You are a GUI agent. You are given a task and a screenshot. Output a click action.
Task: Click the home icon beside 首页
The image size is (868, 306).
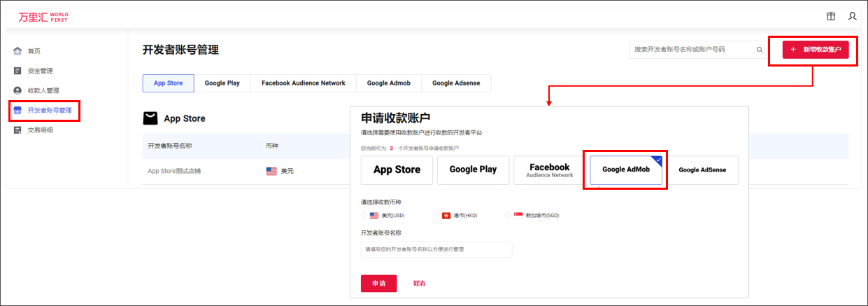point(17,51)
